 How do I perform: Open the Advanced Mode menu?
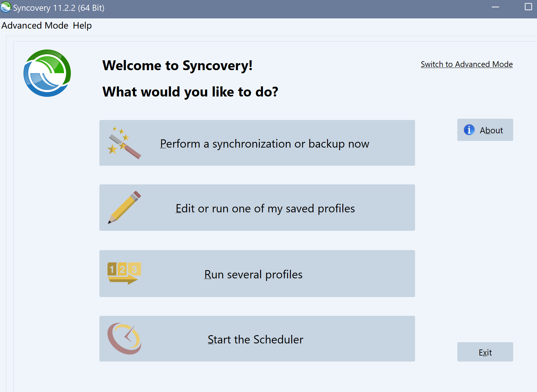35,25
